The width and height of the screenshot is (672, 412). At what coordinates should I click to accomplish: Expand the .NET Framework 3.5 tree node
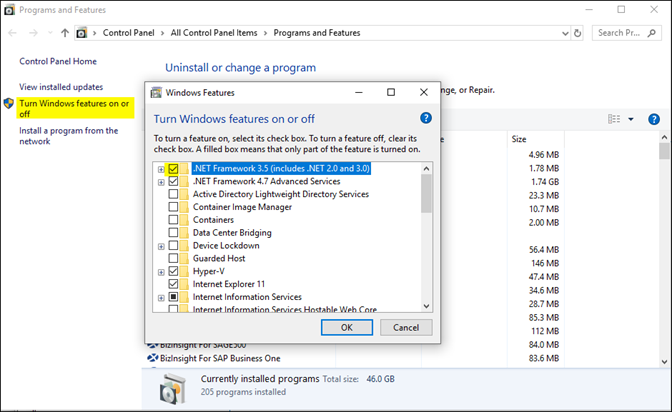161,169
